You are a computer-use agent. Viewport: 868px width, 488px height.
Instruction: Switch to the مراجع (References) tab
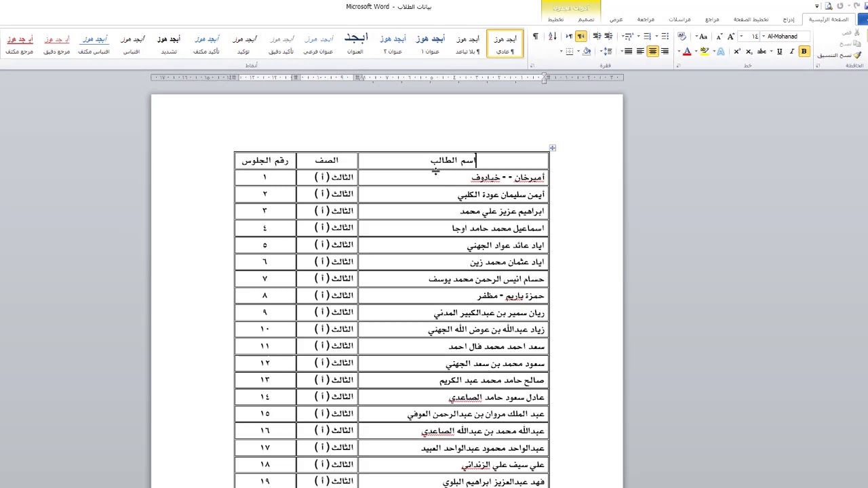[x=712, y=20]
